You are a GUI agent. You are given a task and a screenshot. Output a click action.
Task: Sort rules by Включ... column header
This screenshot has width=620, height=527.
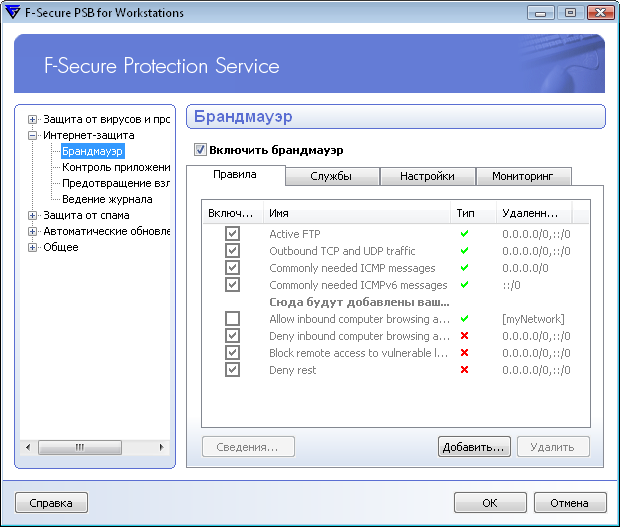coord(232,213)
